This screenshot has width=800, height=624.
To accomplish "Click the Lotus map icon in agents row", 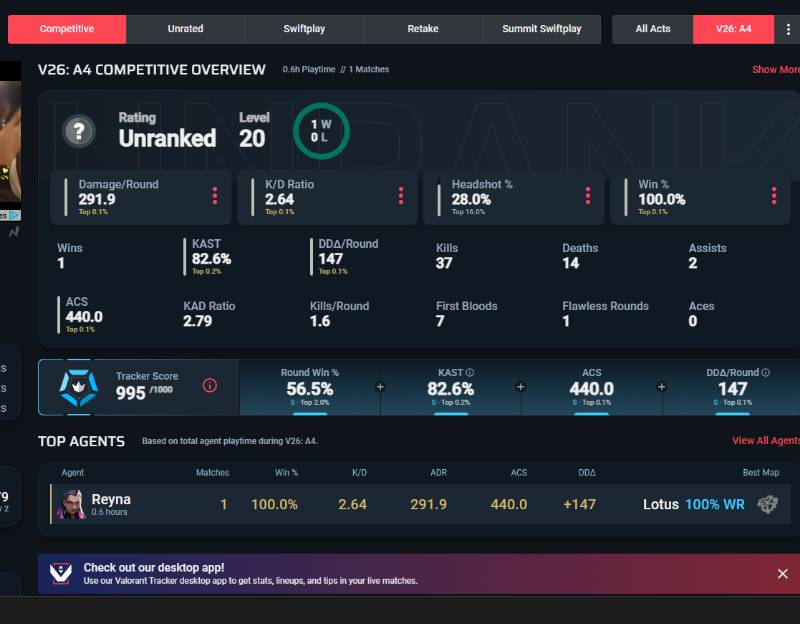I will (767, 504).
